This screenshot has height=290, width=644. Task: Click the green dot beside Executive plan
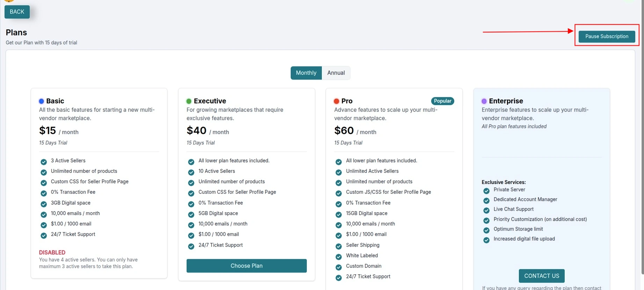(189, 101)
